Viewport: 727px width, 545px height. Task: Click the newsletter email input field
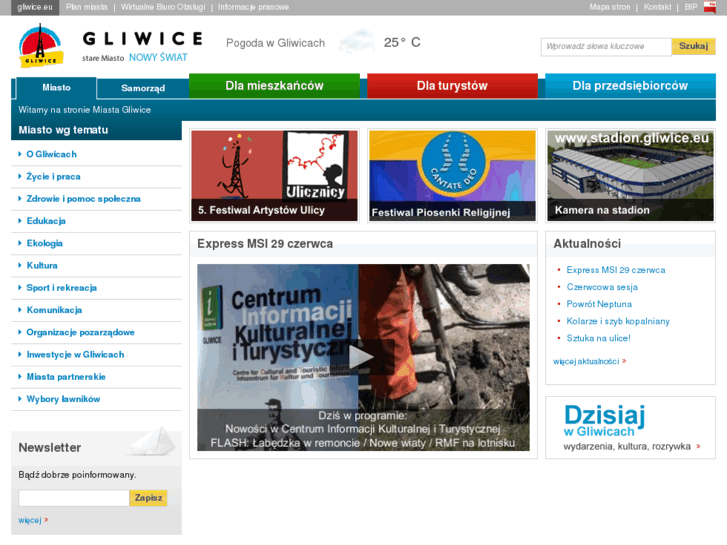tap(74, 498)
